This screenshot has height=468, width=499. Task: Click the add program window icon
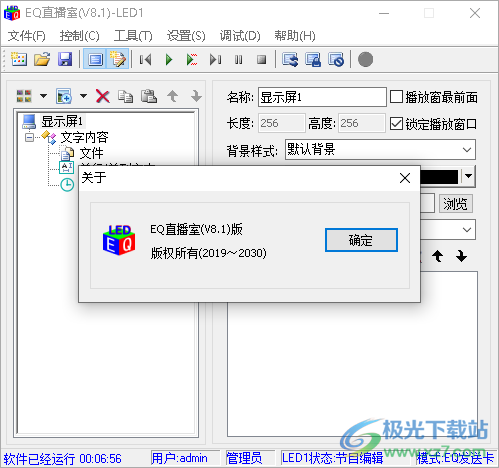point(64,96)
